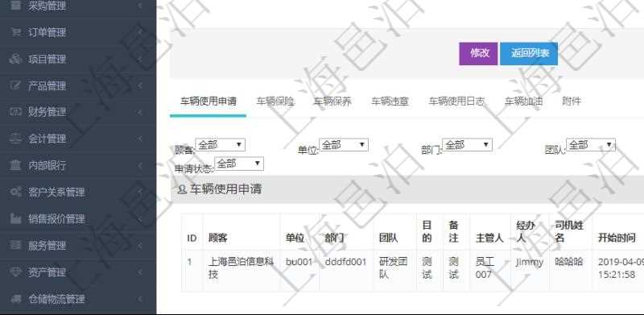
Task: Switch to the 车辆加油 tab
Action: click(523, 102)
